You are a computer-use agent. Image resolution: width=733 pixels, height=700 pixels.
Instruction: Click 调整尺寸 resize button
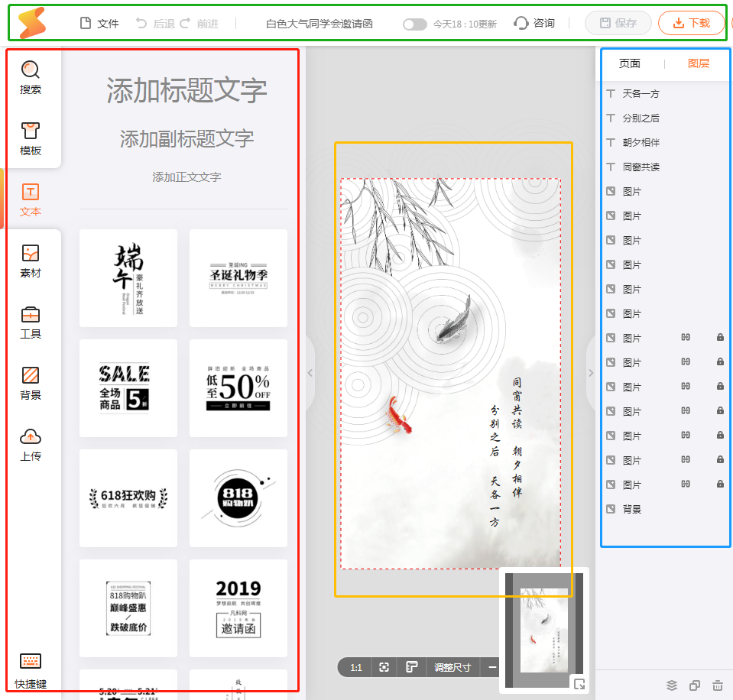pyautogui.click(x=452, y=667)
